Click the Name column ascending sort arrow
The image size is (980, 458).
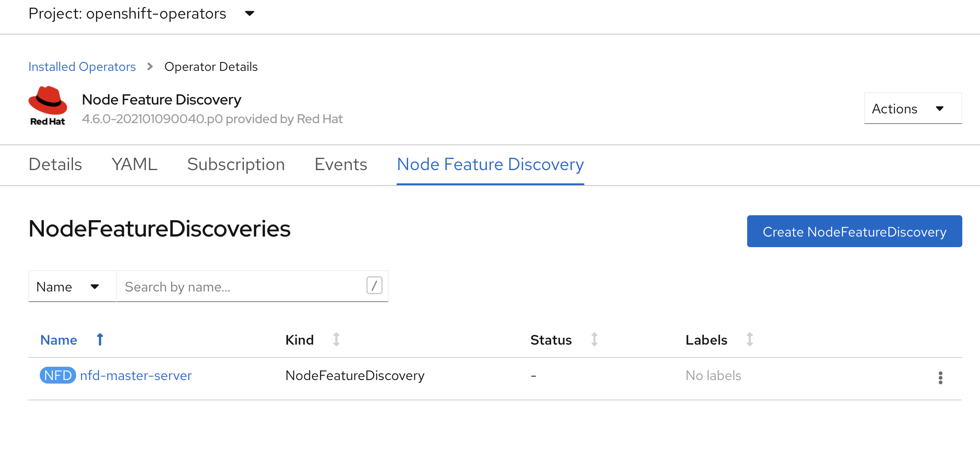point(100,340)
